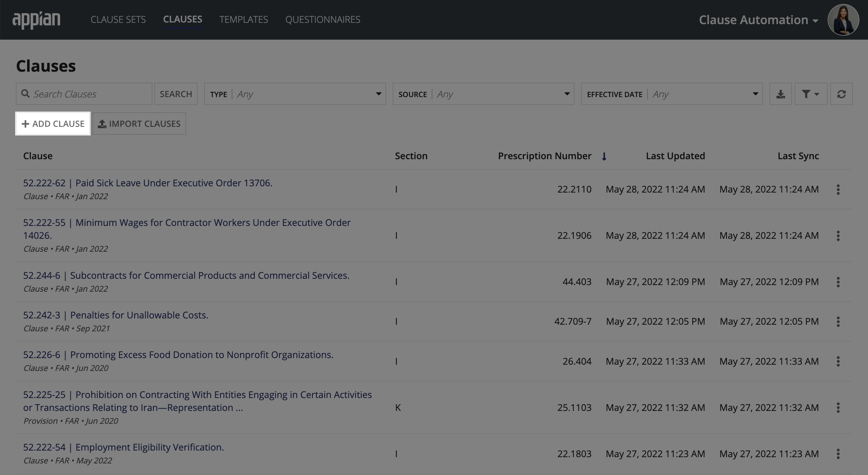Open row menu for Paid Sick Leave clause
Screen dimensions: 868x475
(x=838, y=190)
